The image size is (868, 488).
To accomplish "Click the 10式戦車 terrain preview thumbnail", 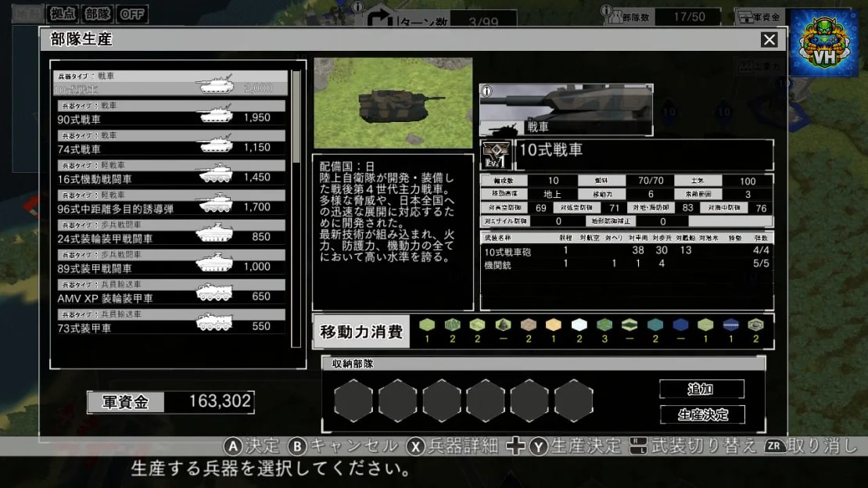I will [393, 103].
